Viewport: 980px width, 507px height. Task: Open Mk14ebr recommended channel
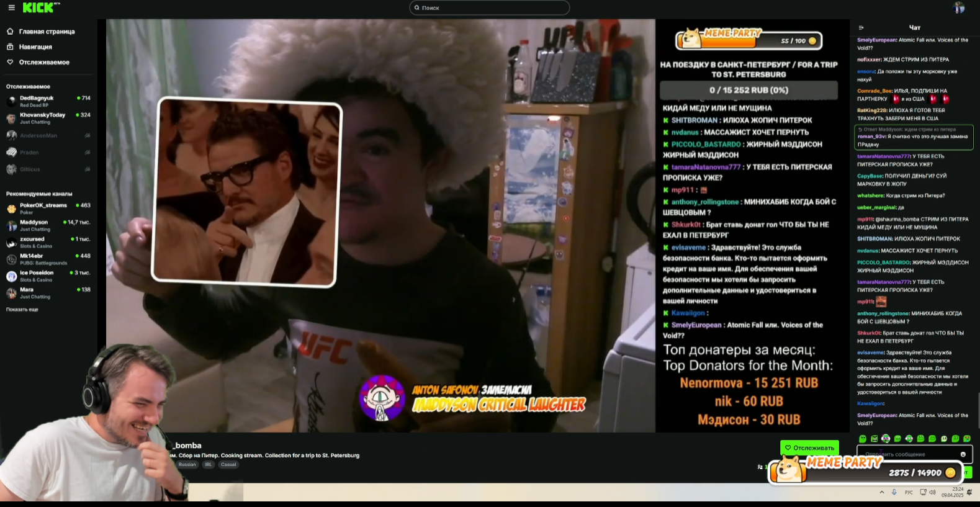(48, 259)
